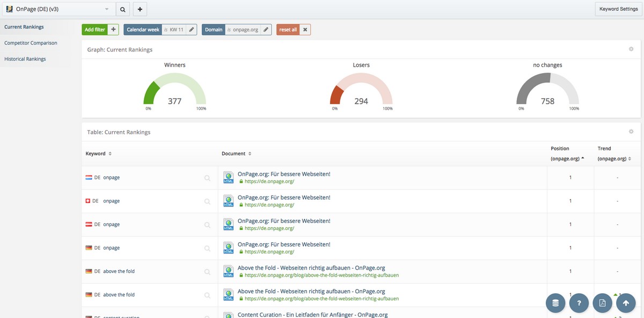Screen dimensions: 644x318
Task: Open the gear settings of the Table: Current Rankings panel
Action: coord(631,132)
